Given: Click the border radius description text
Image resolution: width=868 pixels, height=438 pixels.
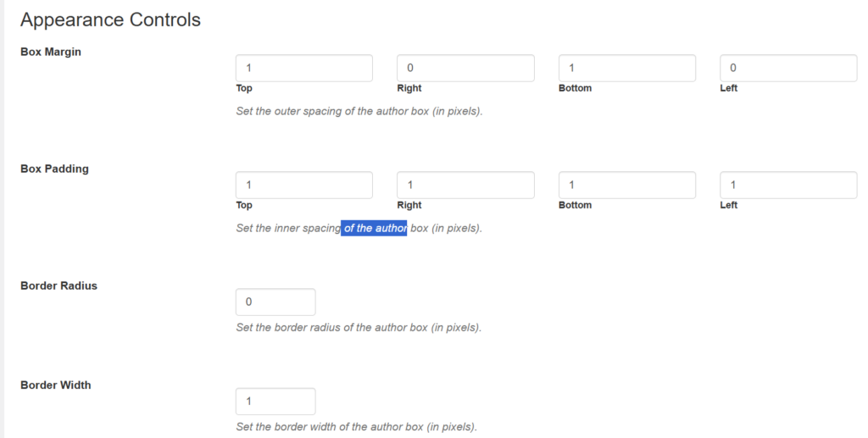Looking at the screenshot, I should coord(359,327).
